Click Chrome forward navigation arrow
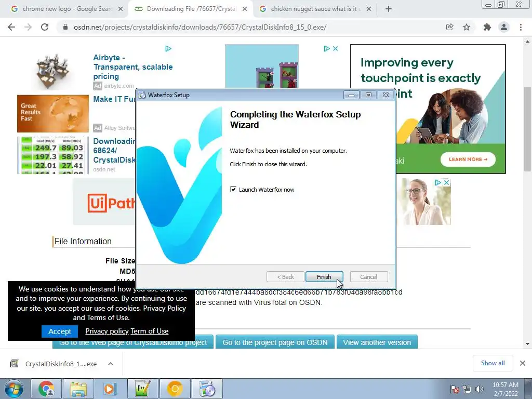Screen dimensions: 532x399 (x=28, y=27)
